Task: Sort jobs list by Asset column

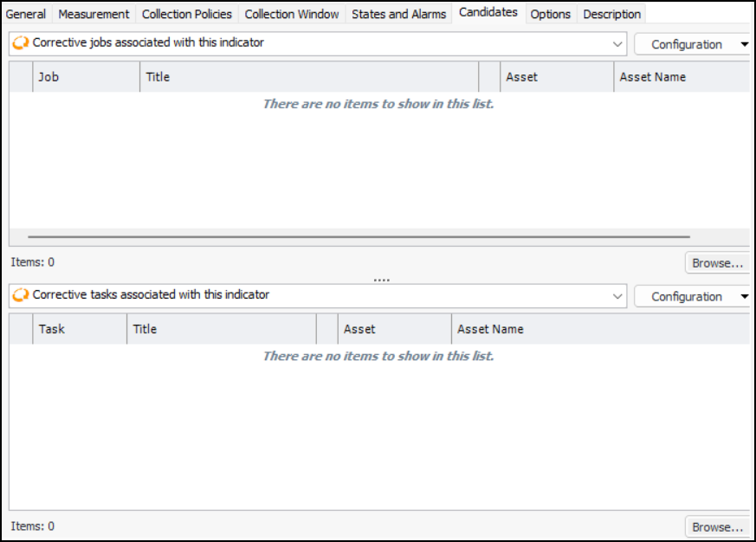Action: click(x=557, y=77)
